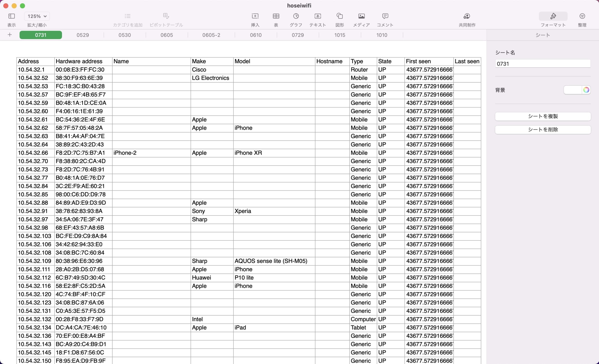
Task: Switch to the 0529 sheet tab
Action: pos(83,35)
